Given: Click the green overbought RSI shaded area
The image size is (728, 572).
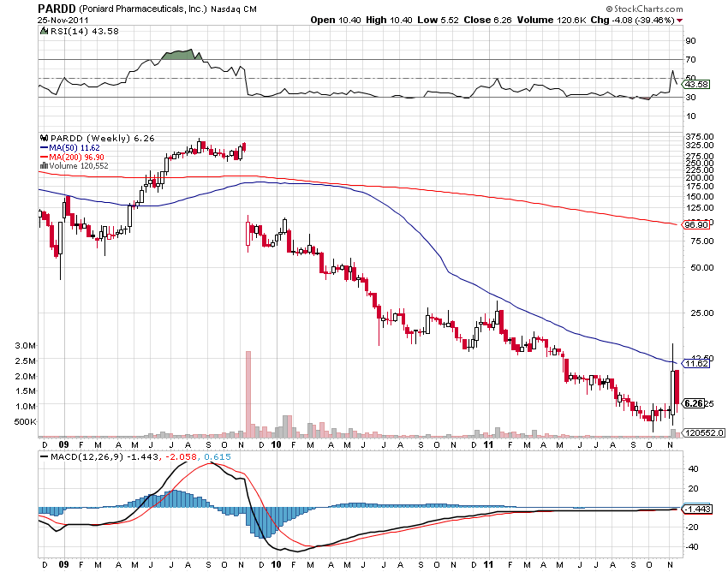Looking at the screenshot, I should (182, 55).
